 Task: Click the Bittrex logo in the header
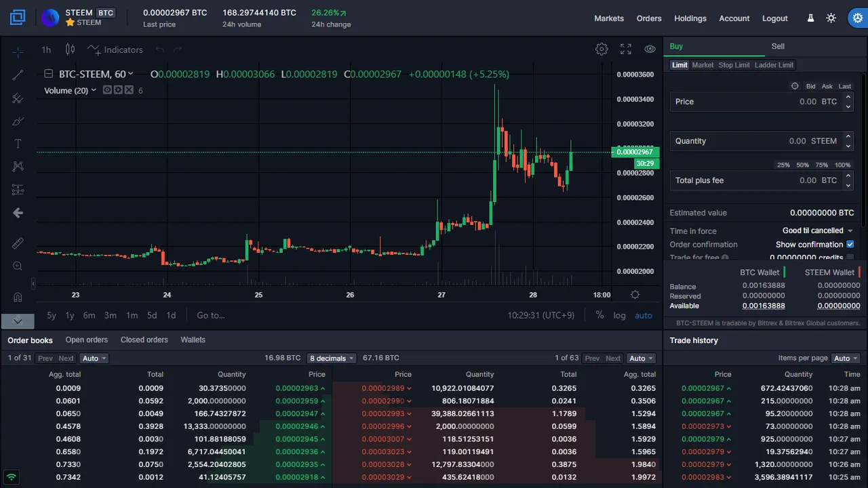pyautogui.click(x=17, y=18)
